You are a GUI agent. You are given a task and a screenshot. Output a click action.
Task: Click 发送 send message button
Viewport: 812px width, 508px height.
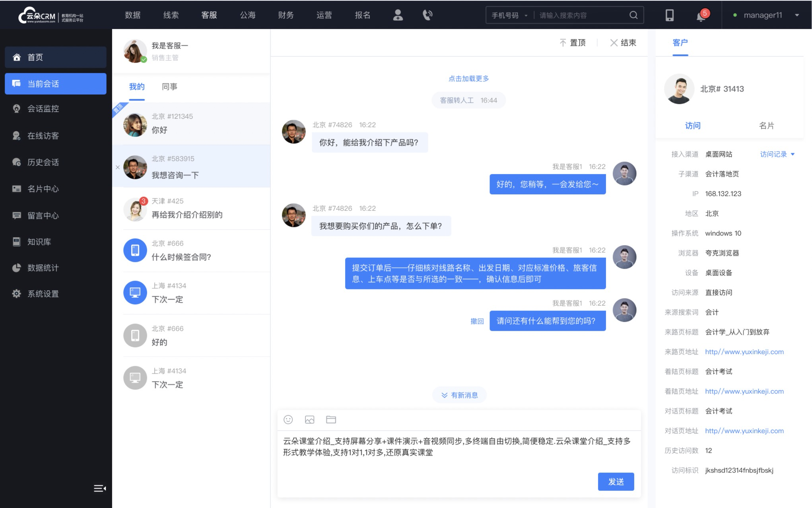[x=616, y=481]
